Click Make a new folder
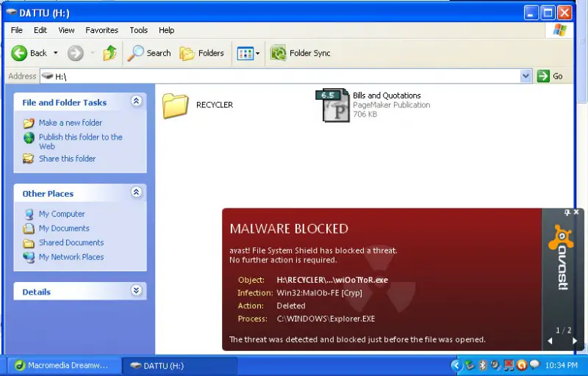Viewport: 588px width, 376px height. coord(70,123)
